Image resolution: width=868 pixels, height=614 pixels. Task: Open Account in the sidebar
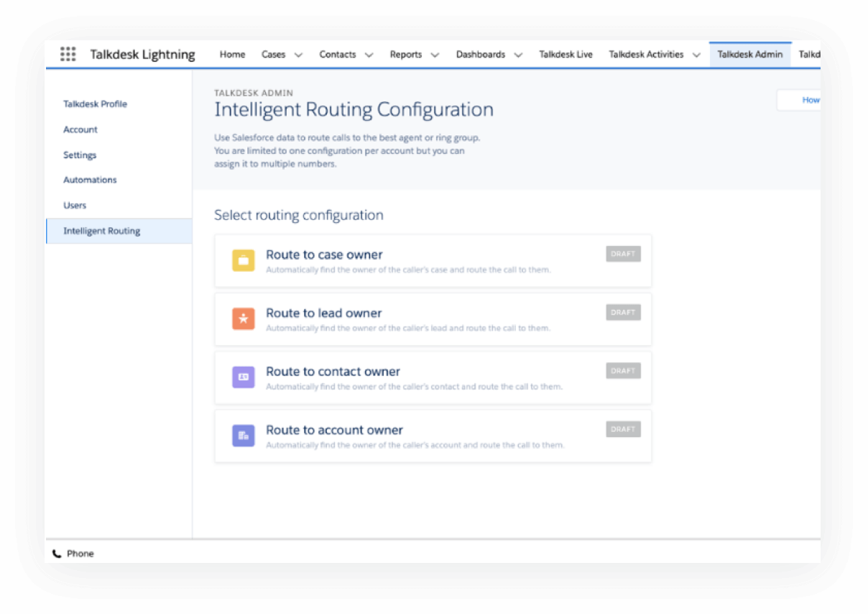[x=80, y=129]
